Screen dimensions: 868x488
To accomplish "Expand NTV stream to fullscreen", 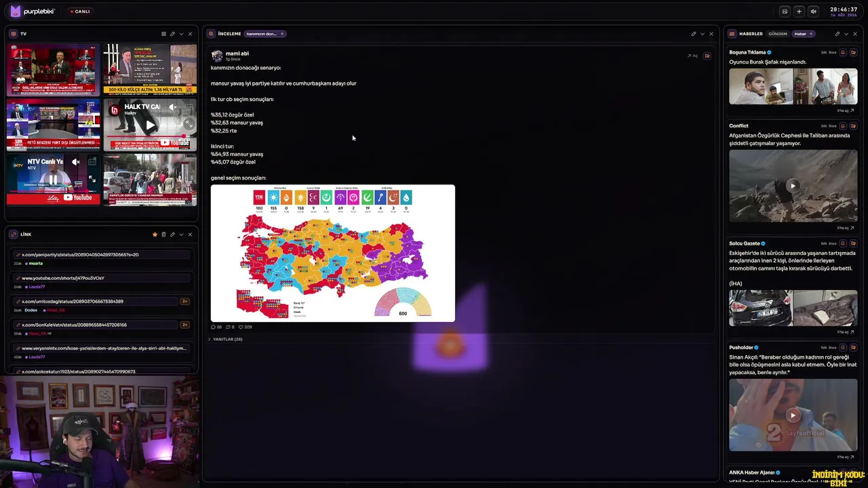I will 92,179.
